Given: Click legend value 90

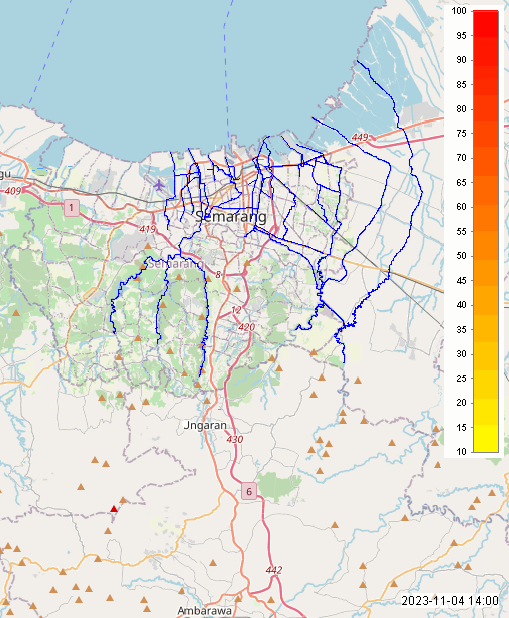Looking at the screenshot, I should coord(462,60).
